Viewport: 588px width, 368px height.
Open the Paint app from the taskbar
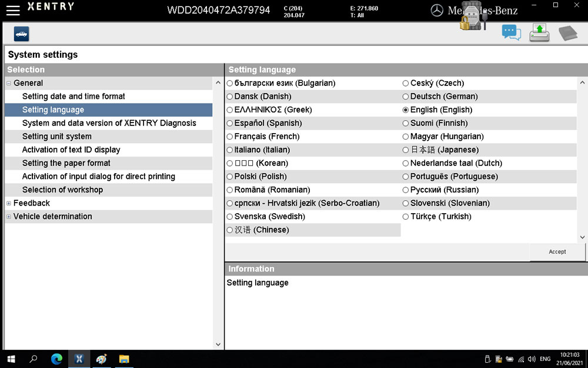(101, 359)
